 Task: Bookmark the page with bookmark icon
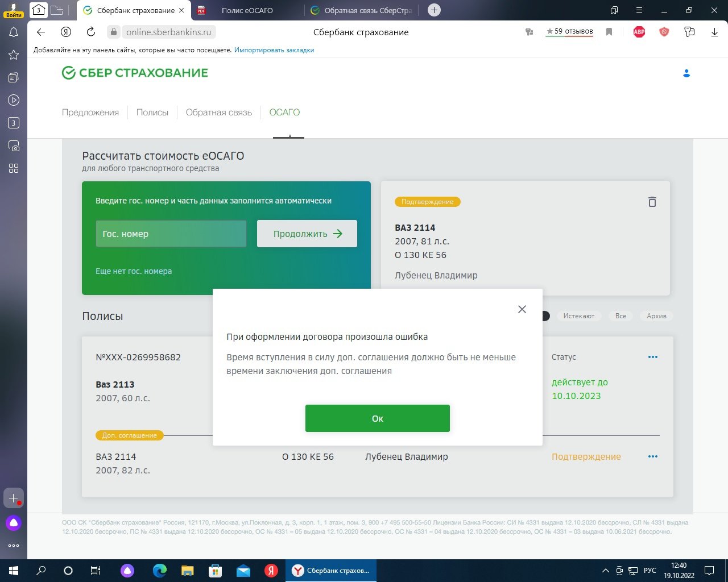click(609, 32)
